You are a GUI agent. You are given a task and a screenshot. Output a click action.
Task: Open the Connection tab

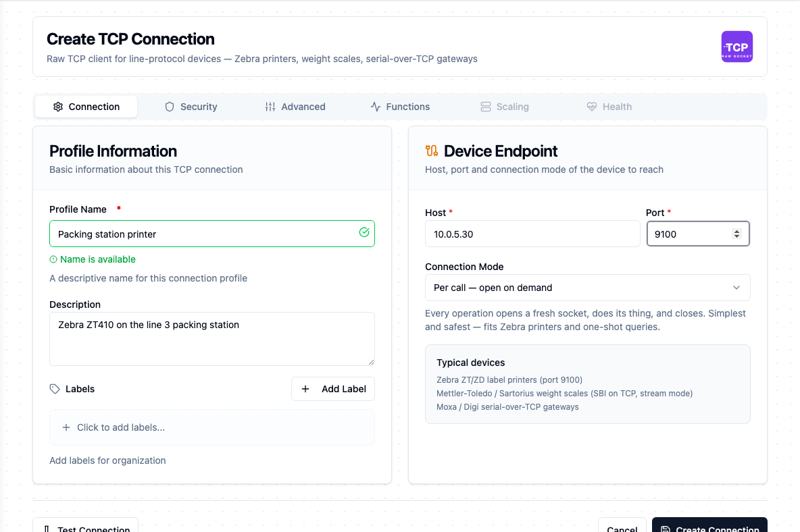[86, 107]
